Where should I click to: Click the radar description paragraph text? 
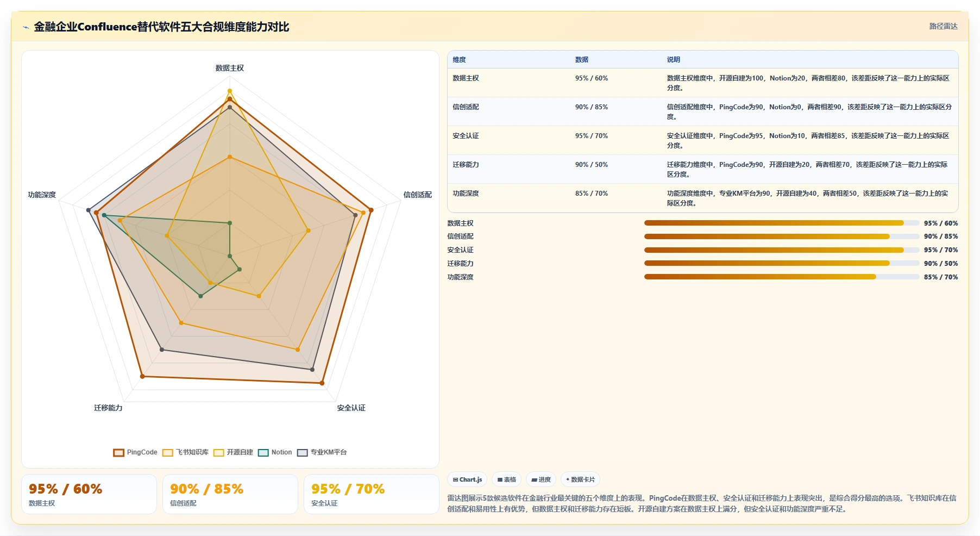[702, 503]
